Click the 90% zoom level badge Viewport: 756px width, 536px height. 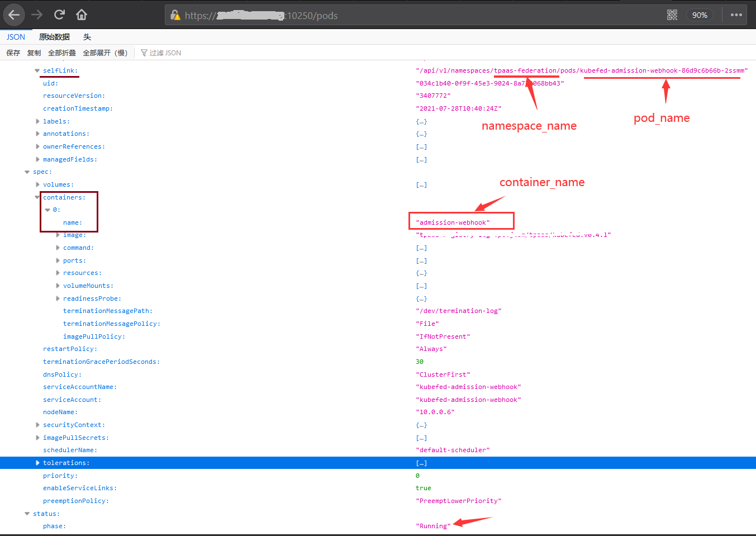pyautogui.click(x=700, y=15)
